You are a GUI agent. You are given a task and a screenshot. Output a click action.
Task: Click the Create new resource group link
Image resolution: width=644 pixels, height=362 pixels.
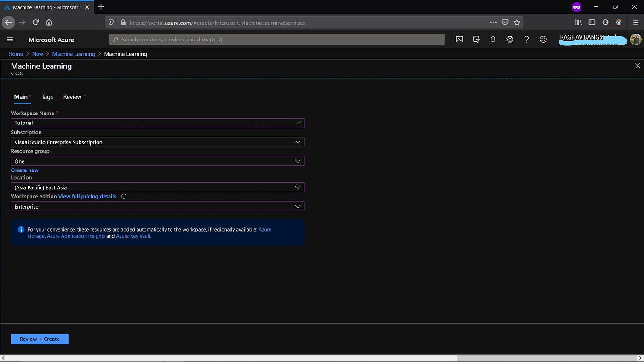pos(24,170)
